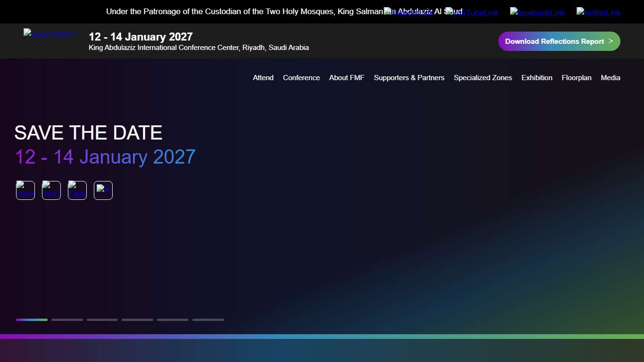Open the X social icon in the hero section
Image resolution: width=644 pixels, height=362 pixels.
(x=103, y=190)
